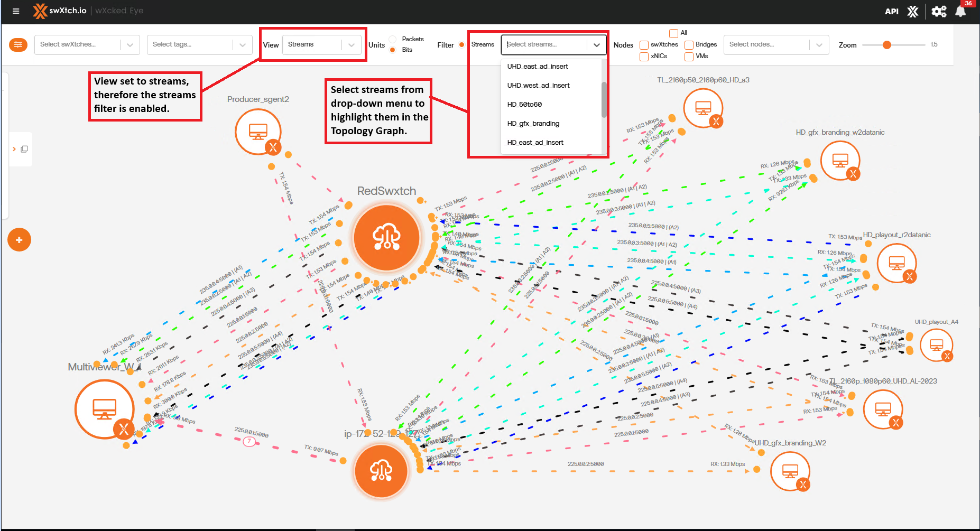The width and height of the screenshot is (980, 531).
Task: Select the UHD_gfx_branding_W2 node icon
Action: (790, 470)
